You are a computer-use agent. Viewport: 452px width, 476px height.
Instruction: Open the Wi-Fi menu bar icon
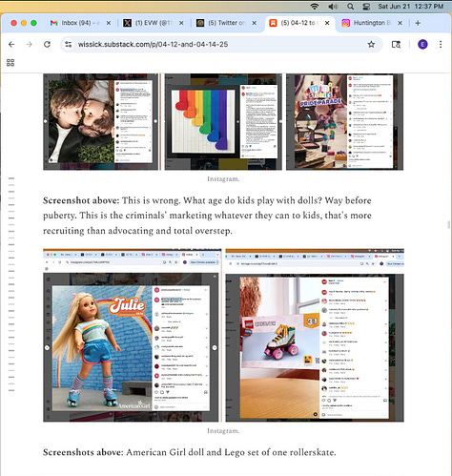[x=315, y=7]
